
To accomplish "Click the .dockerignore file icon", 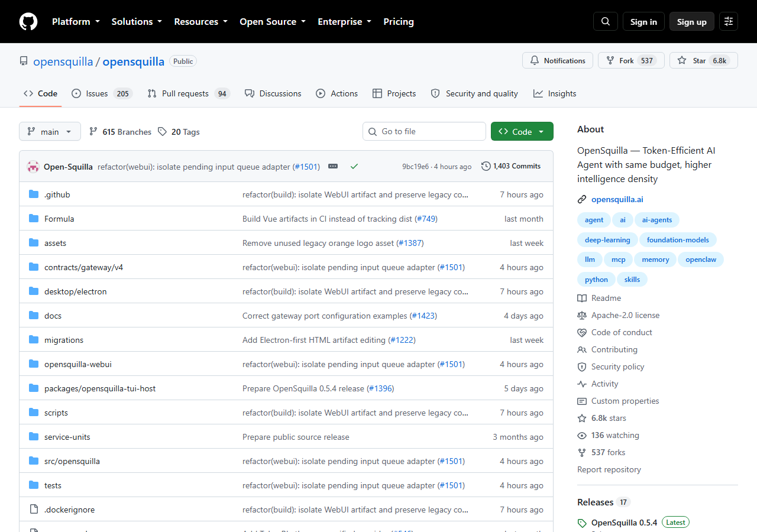I will 34,510.
